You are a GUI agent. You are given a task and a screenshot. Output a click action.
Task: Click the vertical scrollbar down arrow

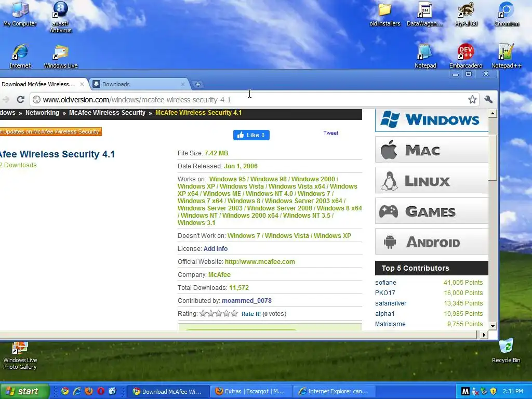click(493, 326)
